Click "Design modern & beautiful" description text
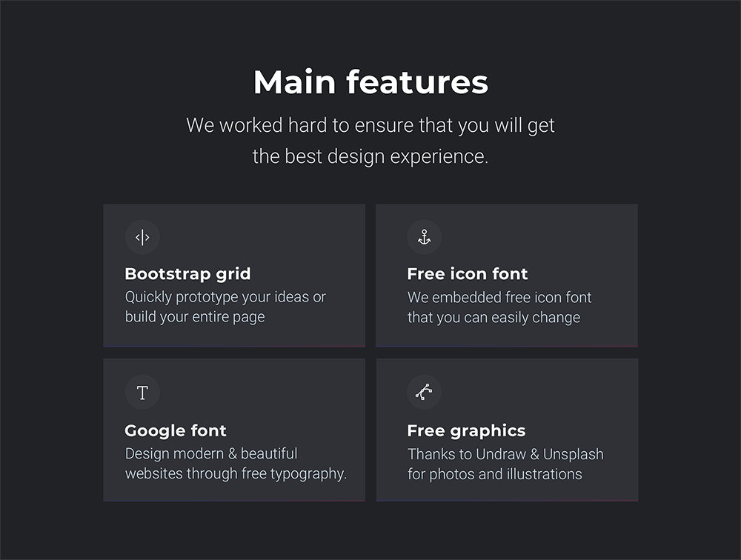 point(211,453)
